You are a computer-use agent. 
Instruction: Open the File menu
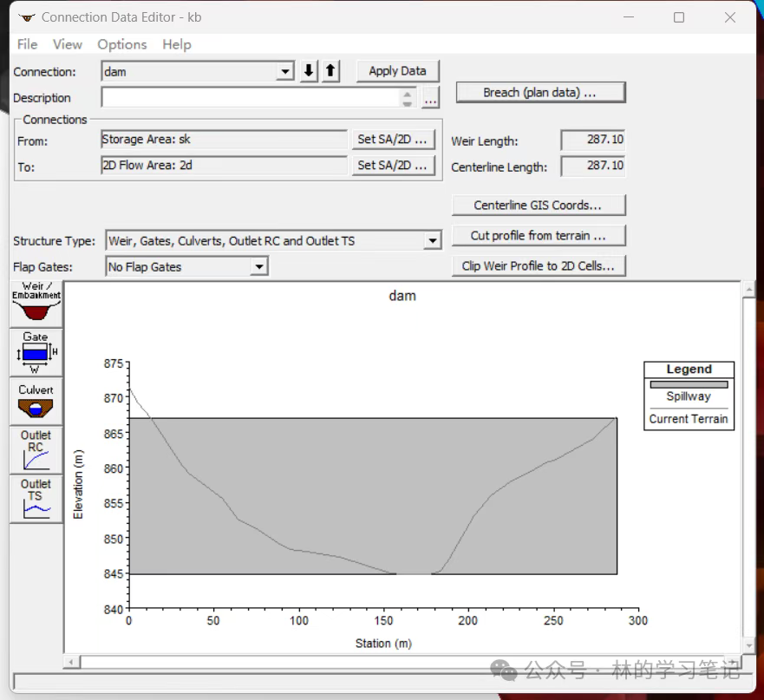tap(27, 44)
